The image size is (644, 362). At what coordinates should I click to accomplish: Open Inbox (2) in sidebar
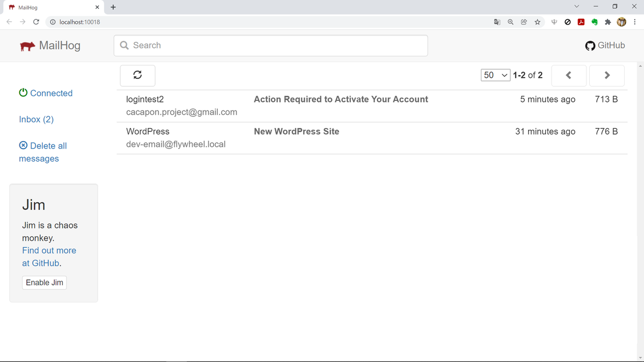tap(36, 119)
